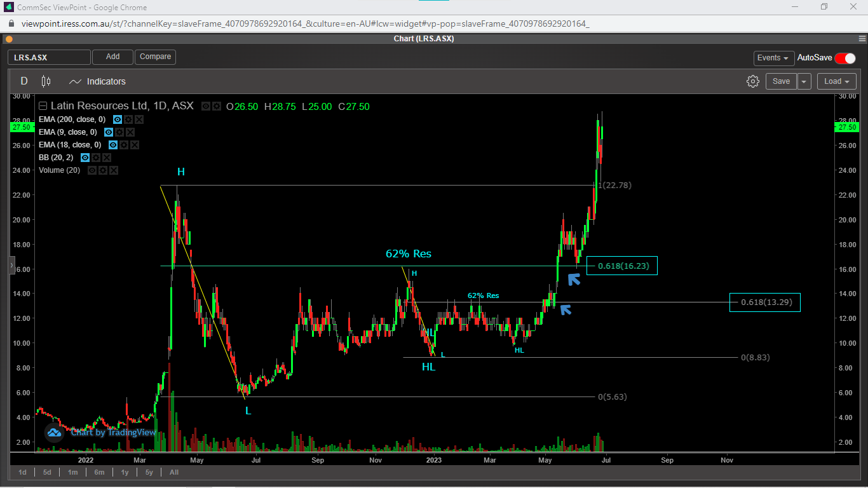
Task: Open settings for EMA (18, close, 0)
Action: [124, 145]
